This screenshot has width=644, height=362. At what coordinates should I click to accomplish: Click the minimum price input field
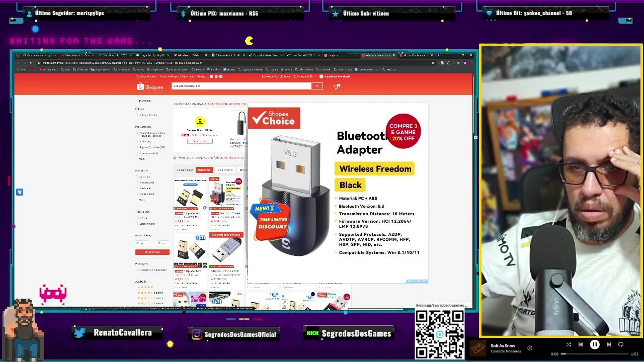point(142,243)
